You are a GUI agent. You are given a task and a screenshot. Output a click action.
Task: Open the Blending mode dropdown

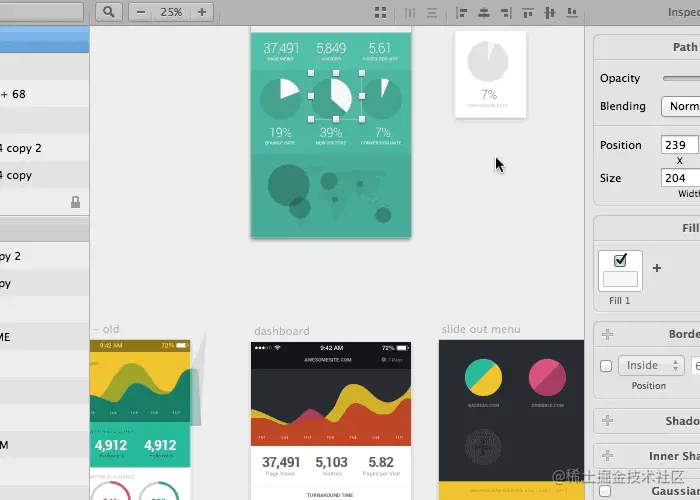681,106
